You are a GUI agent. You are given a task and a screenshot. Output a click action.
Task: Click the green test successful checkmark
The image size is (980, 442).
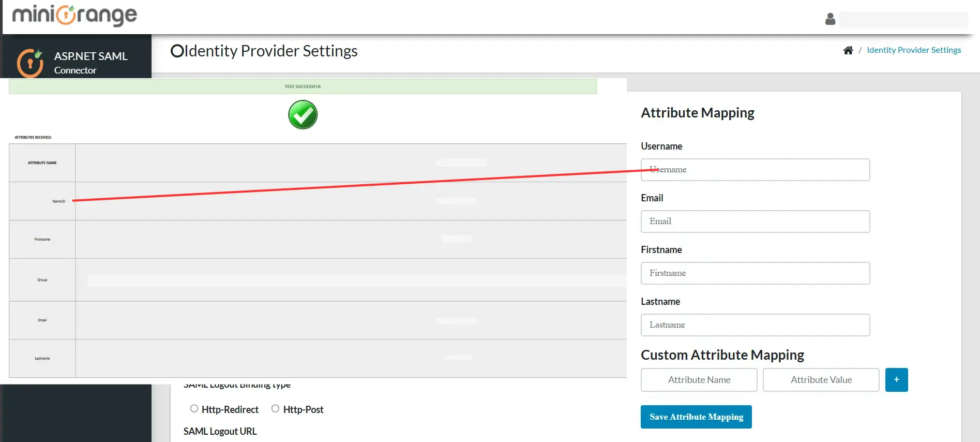(x=303, y=115)
